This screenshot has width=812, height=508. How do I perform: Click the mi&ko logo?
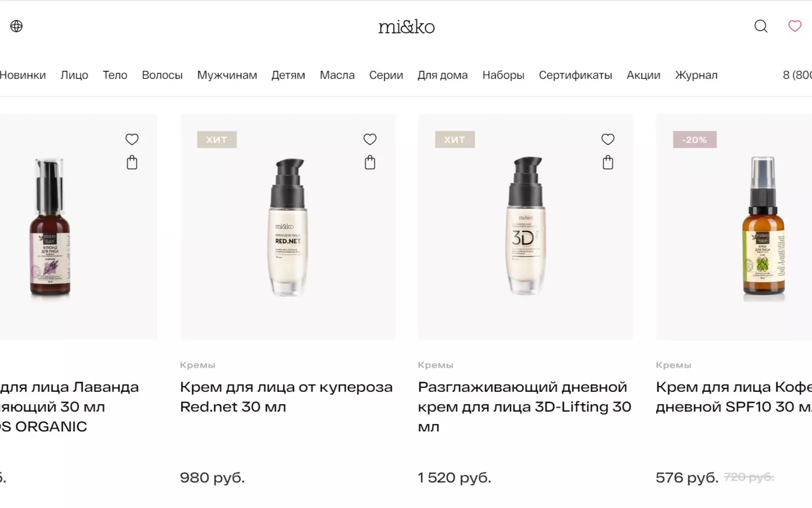pos(406,26)
